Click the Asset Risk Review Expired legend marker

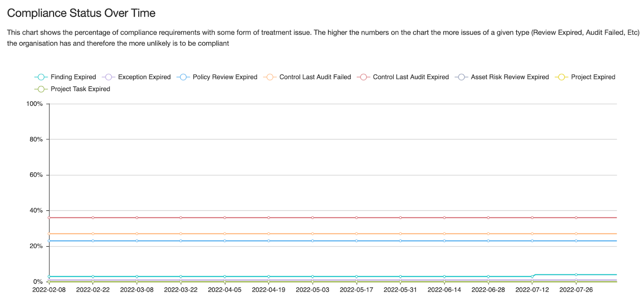461,77
